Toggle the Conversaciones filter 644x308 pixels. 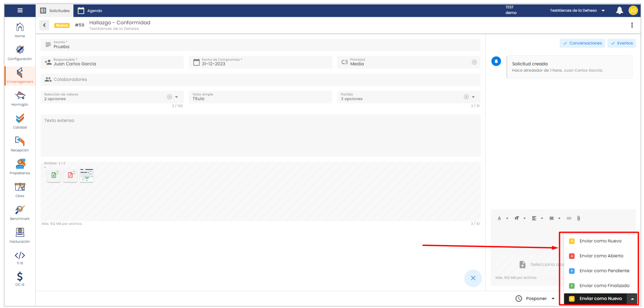(x=582, y=43)
